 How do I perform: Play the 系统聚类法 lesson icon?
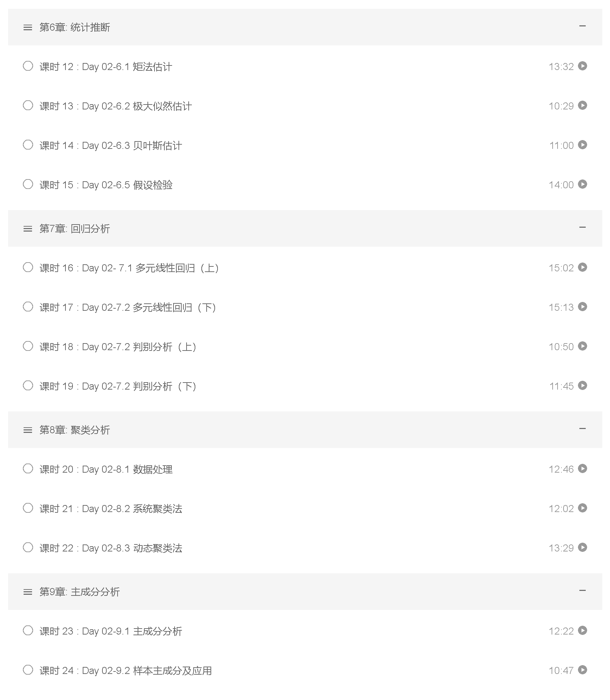(x=583, y=508)
